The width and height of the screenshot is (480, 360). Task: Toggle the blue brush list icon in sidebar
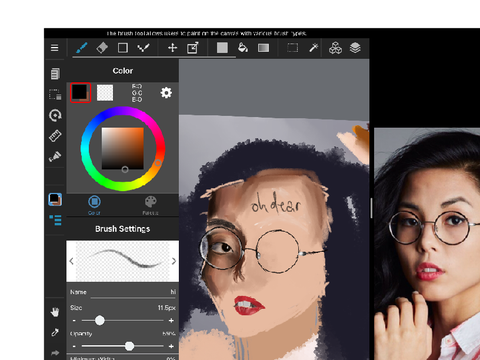tap(56, 220)
